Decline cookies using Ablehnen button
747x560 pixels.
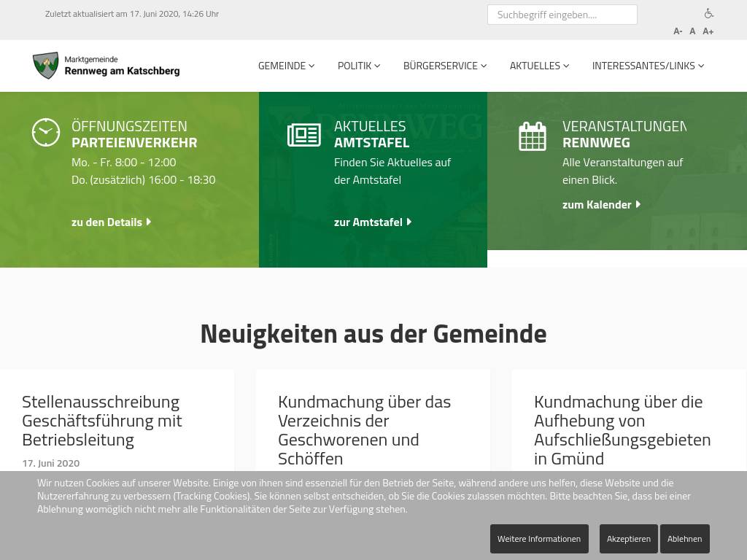click(x=684, y=539)
